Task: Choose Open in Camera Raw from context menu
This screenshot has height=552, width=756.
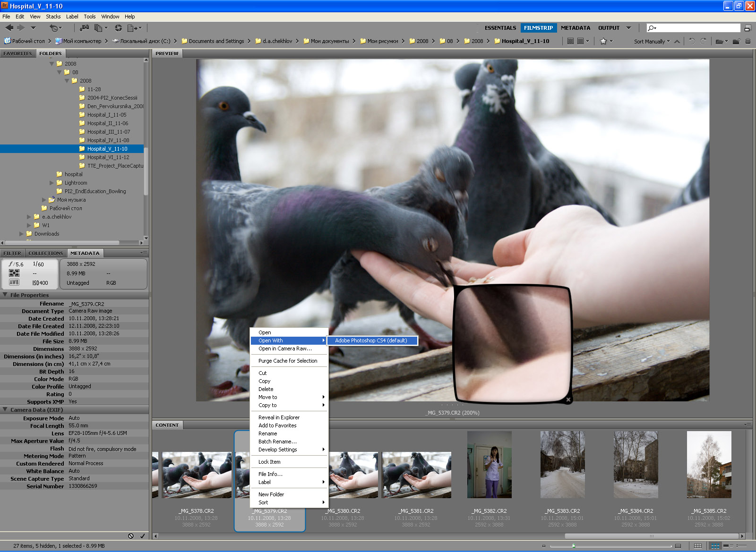Action: click(x=285, y=348)
